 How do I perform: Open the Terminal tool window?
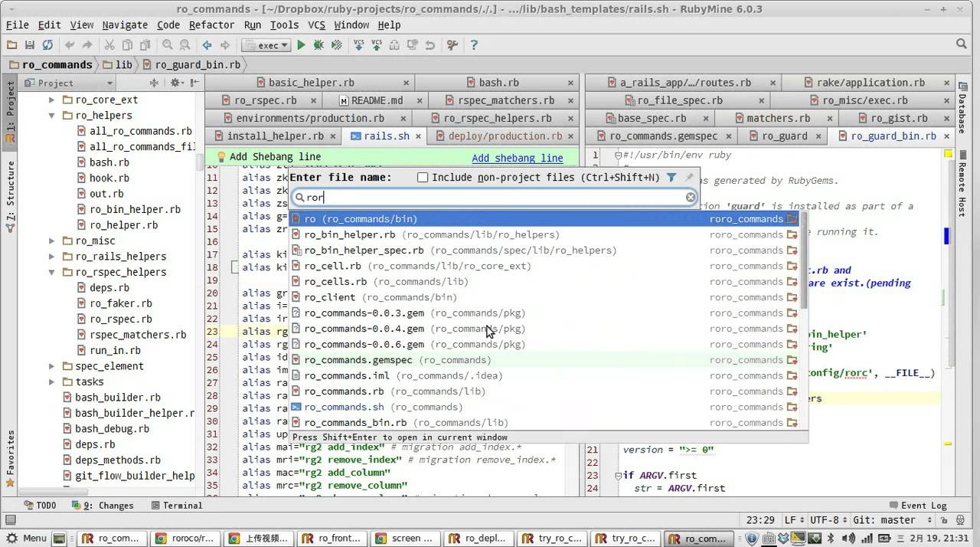[x=177, y=506]
